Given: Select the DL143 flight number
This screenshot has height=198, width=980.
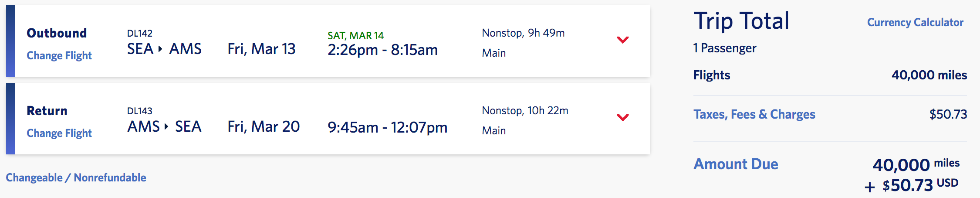Looking at the screenshot, I should (x=139, y=111).
